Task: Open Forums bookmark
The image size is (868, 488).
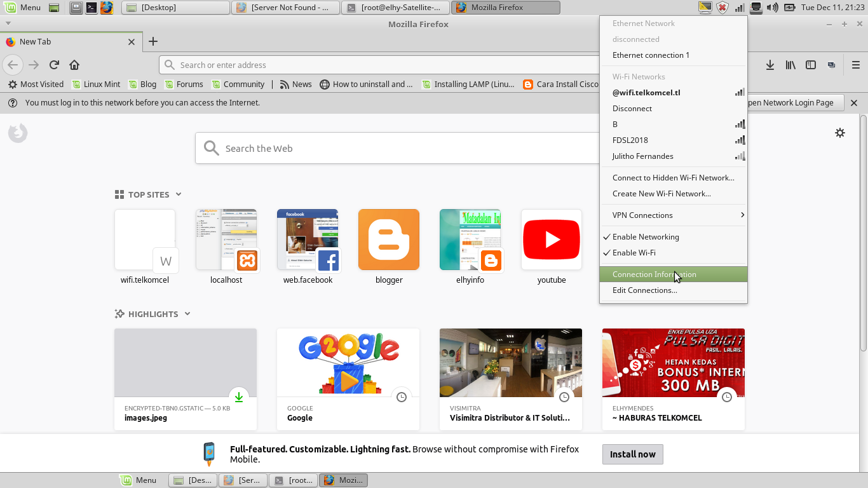Action: 184,84
